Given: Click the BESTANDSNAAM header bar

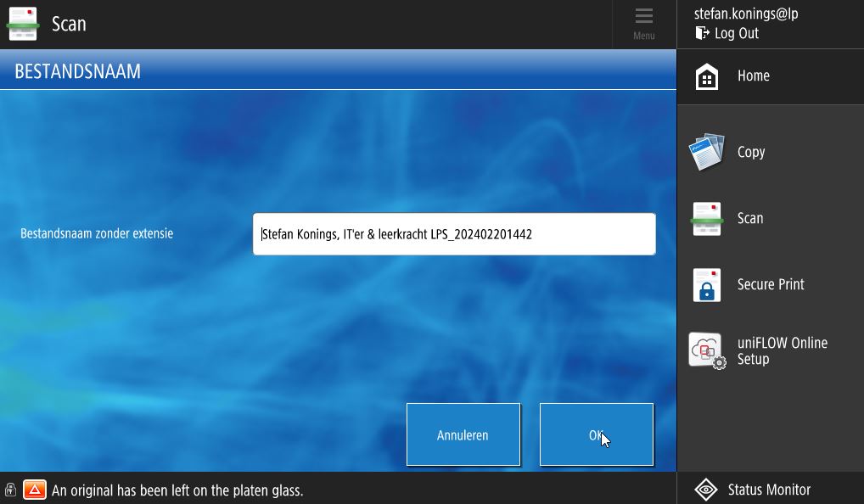Looking at the screenshot, I should [338, 71].
